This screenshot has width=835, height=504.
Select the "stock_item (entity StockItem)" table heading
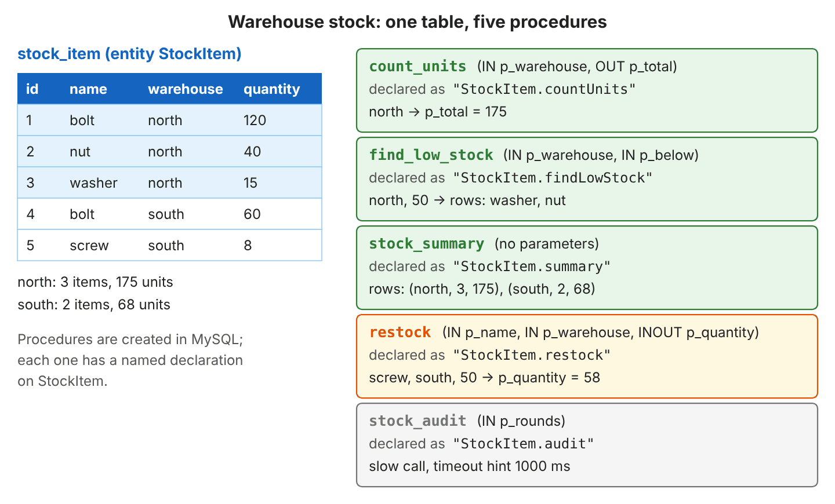point(129,54)
